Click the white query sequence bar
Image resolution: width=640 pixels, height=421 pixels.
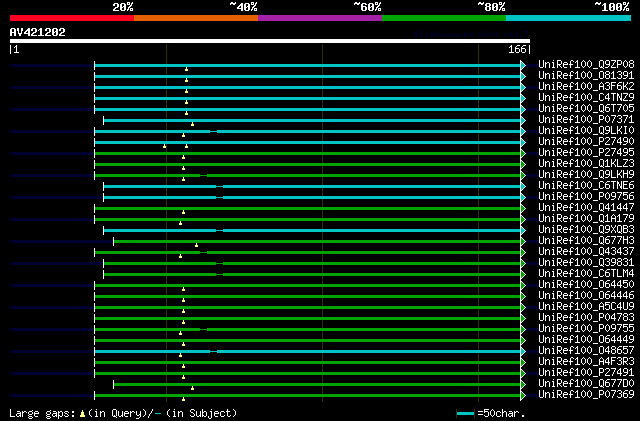click(270, 41)
